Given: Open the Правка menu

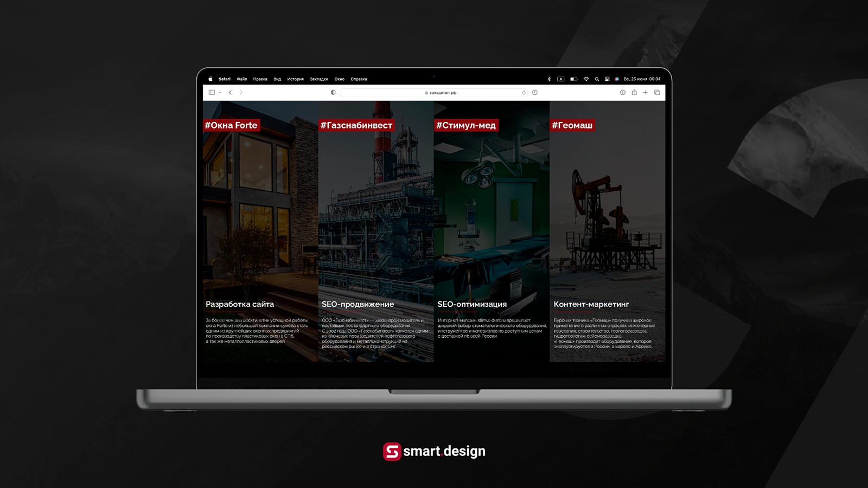Looking at the screenshot, I should pos(260,79).
